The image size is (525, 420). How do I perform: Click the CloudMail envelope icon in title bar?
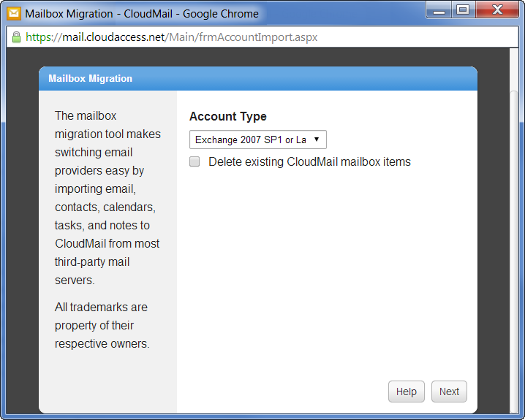coord(14,13)
